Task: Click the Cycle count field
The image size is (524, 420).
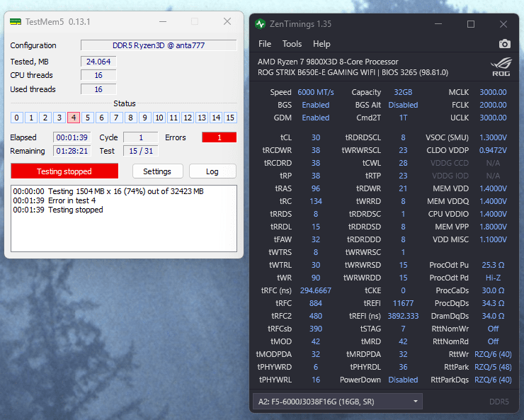Action: coord(141,137)
